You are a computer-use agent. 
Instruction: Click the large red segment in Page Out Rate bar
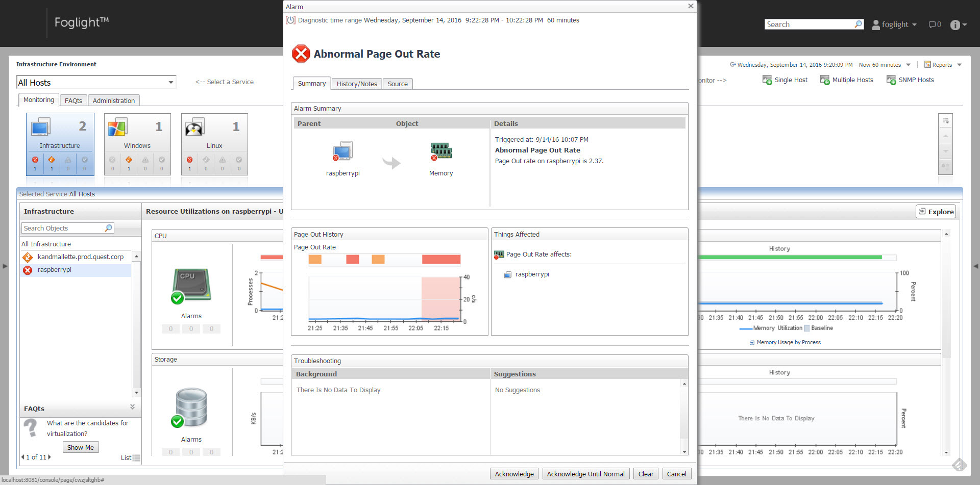point(441,260)
